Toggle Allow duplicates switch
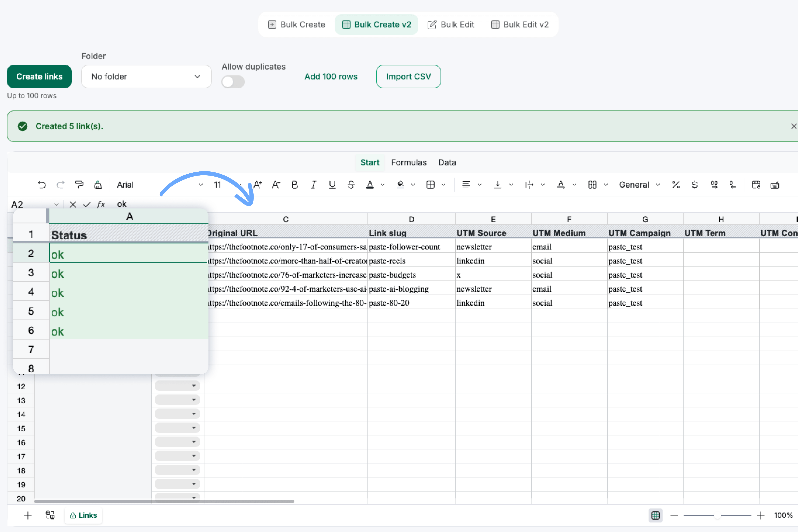This screenshot has width=798, height=532. pos(233,82)
